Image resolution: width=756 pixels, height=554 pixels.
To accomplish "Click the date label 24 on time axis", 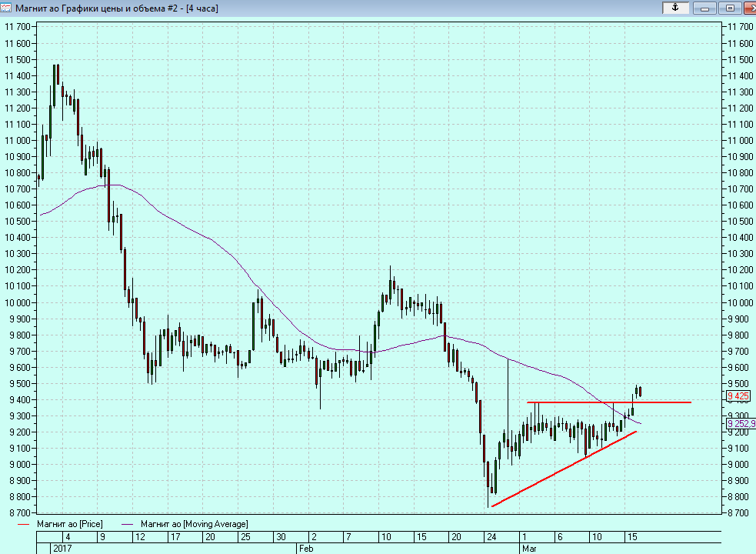I will tap(491, 536).
